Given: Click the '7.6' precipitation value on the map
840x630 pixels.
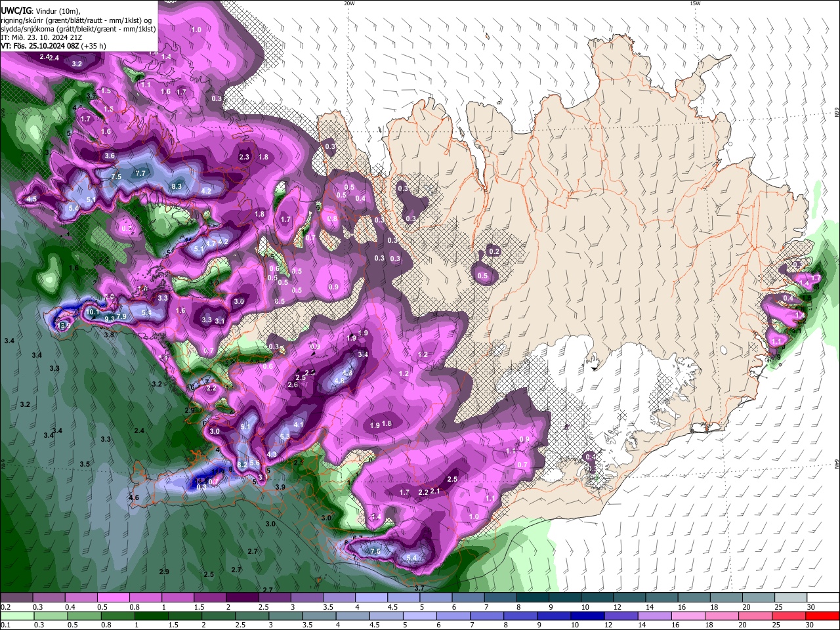Looking at the screenshot, I should pos(375,551).
